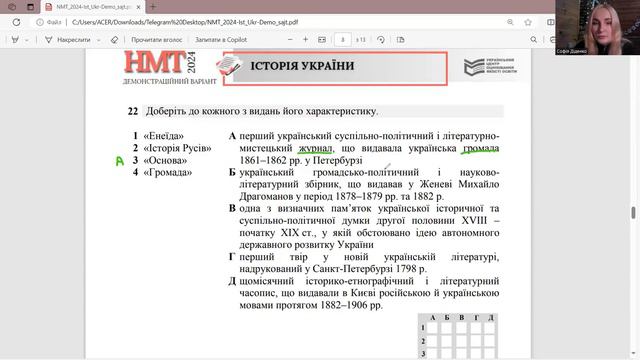Expand the draw tool options dropdown

(x=98, y=40)
